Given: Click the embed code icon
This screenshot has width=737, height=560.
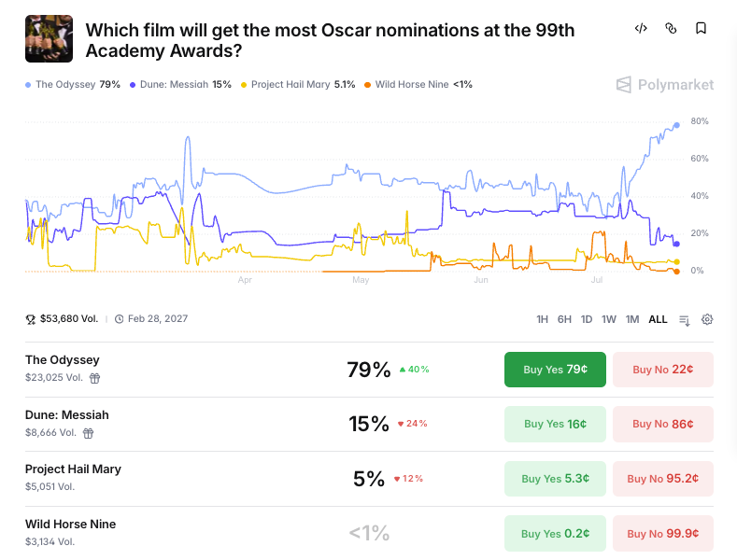Looking at the screenshot, I should tap(641, 29).
